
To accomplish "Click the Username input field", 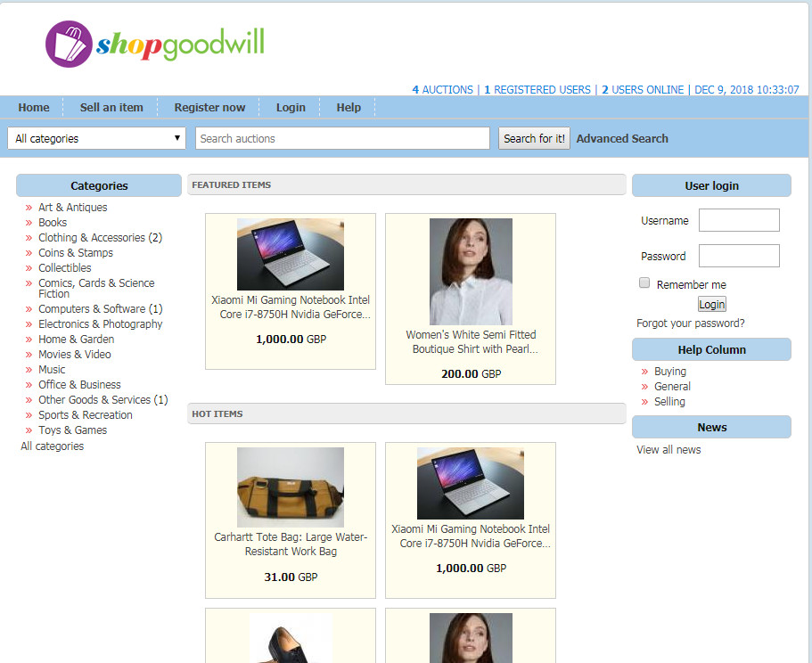I will (739, 220).
